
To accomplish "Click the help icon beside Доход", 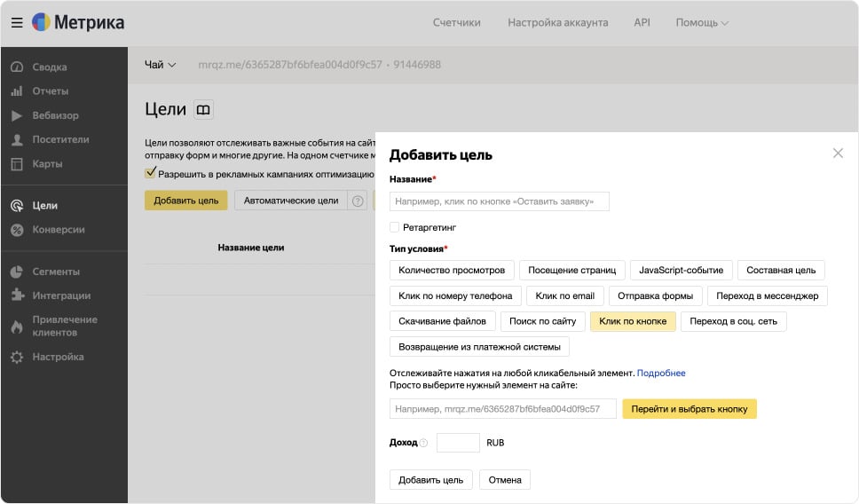I will tap(423, 443).
